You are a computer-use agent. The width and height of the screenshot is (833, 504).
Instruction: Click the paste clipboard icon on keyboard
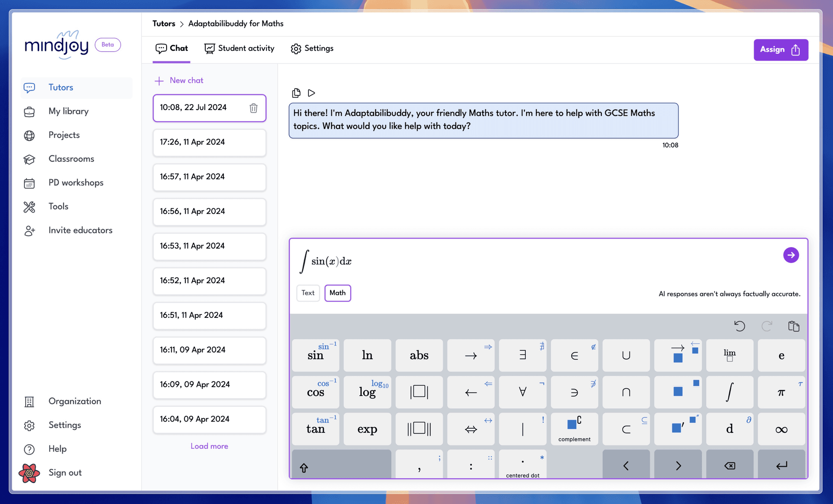click(x=794, y=326)
